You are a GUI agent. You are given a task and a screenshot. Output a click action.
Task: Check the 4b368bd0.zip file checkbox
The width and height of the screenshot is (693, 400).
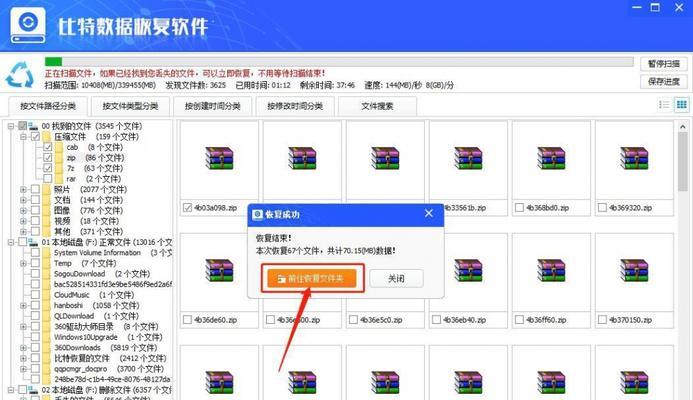tap(519, 207)
